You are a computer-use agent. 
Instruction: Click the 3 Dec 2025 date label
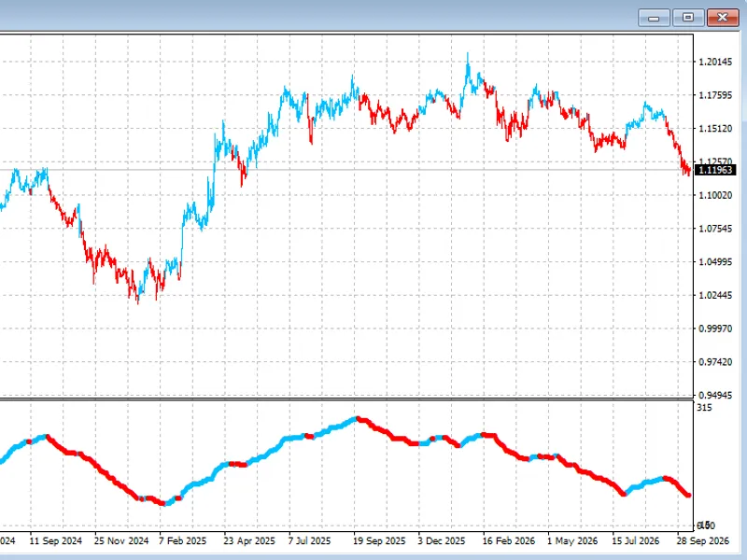click(441, 541)
